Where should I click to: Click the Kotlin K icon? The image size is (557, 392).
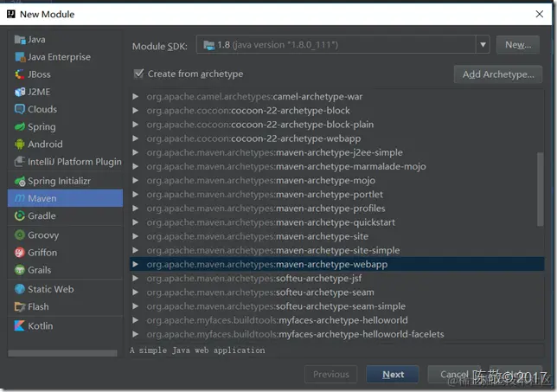point(20,325)
